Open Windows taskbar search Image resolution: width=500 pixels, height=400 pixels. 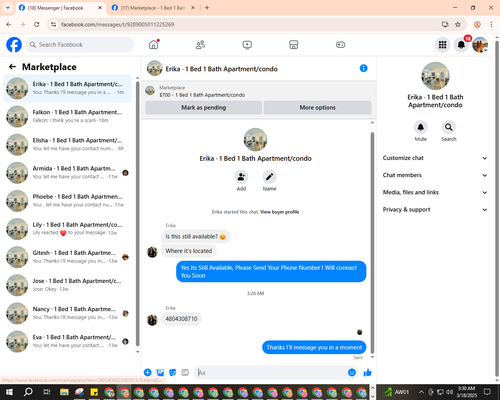pyautogui.click(x=28, y=392)
